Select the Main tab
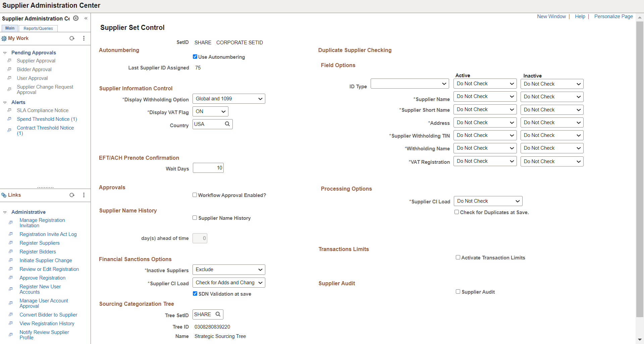 [x=10, y=28]
